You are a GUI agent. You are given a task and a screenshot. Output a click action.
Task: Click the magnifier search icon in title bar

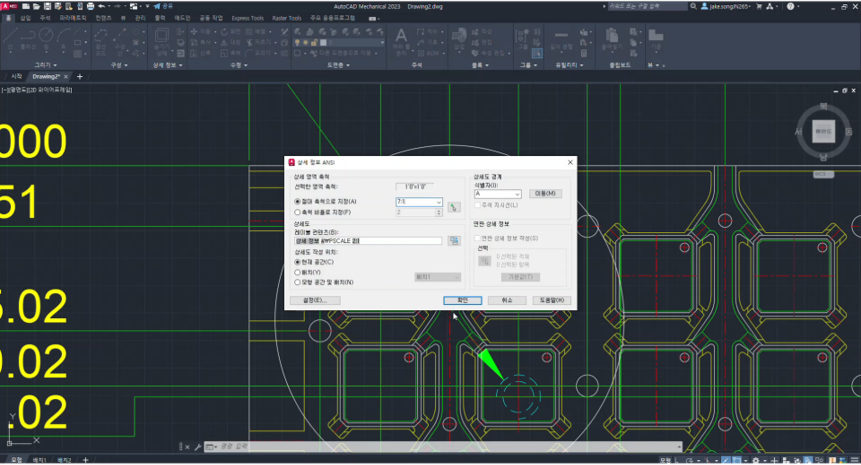click(x=694, y=7)
